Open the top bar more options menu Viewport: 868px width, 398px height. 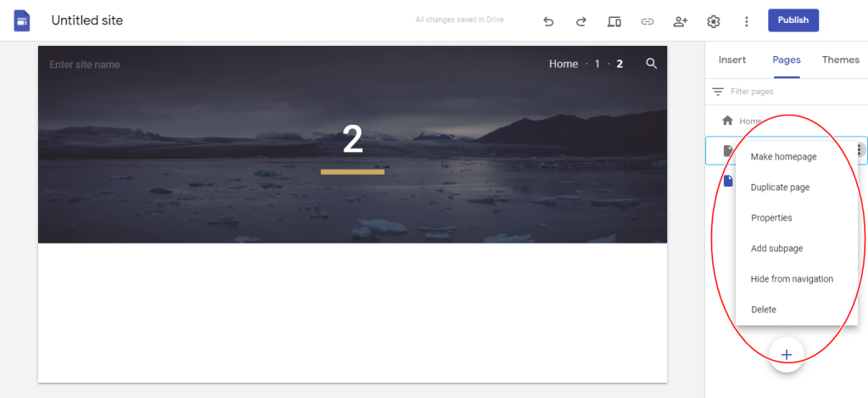tap(746, 21)
